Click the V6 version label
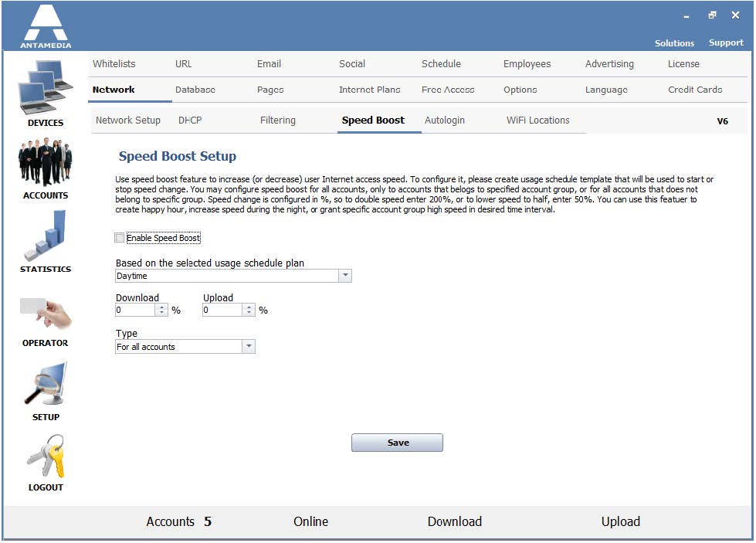This screenshot has width=756, height=543. point(722,121)
